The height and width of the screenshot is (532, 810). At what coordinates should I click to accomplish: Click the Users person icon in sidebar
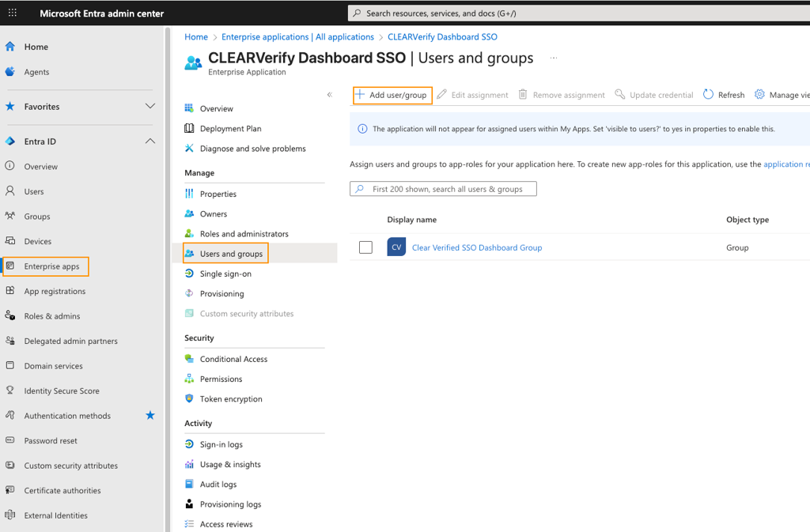click(x=9, y=191)
